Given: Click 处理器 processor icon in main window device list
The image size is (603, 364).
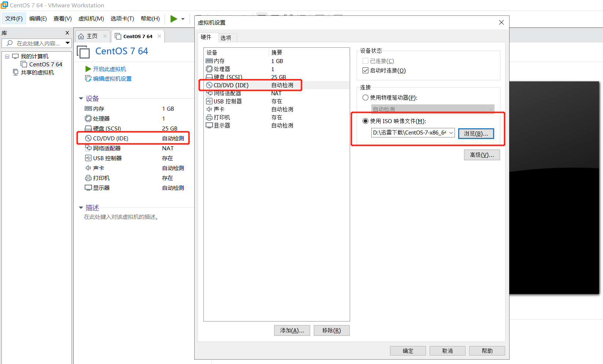Looking at the screenshot, I should pyautogui.click(x=88, y=118).
